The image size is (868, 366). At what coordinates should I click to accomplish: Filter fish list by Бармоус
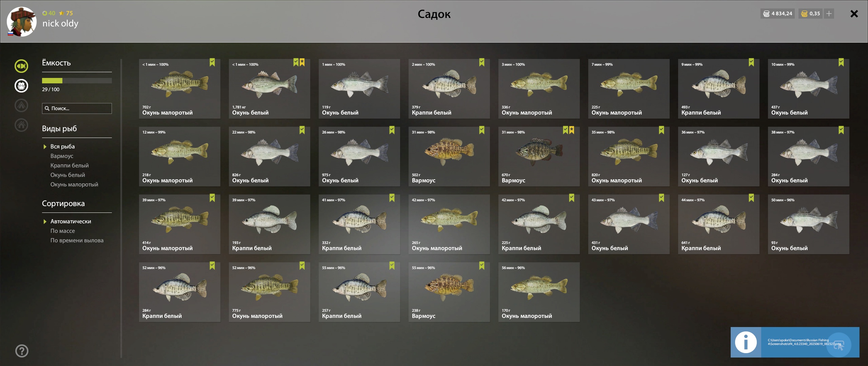62,156
